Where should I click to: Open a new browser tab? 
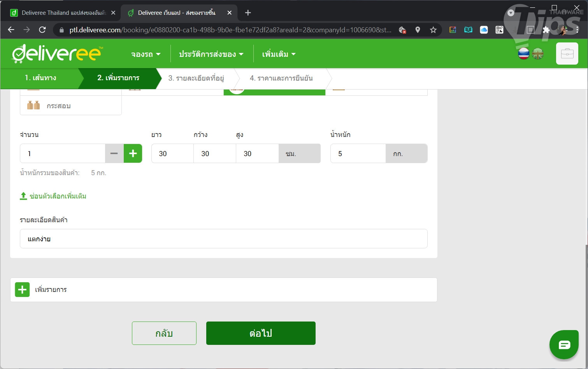click(x=248, y=13)
